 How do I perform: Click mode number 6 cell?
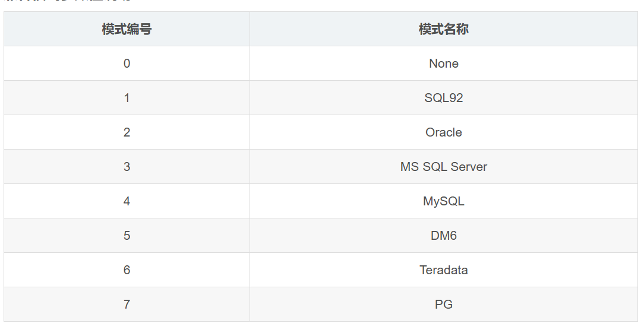127,270
